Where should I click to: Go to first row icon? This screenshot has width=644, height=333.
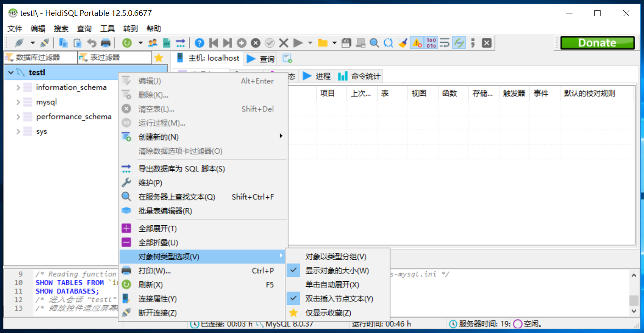214,43
